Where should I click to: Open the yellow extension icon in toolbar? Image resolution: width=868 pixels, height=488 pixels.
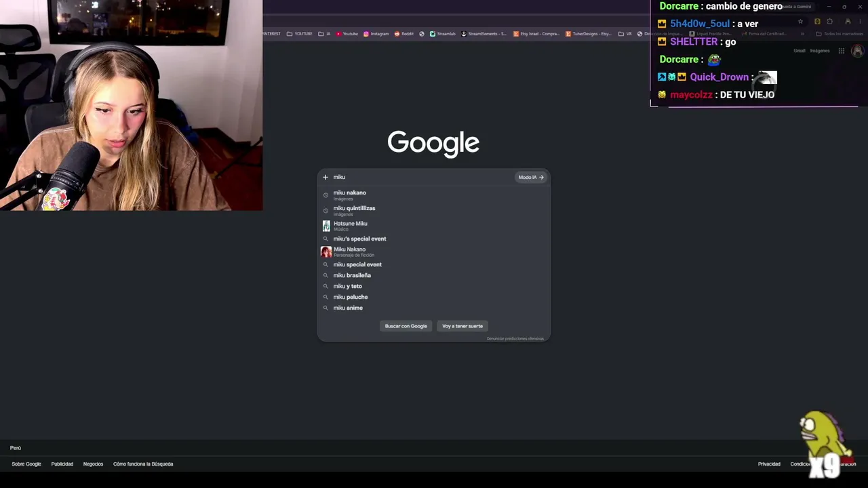point(817,22)
